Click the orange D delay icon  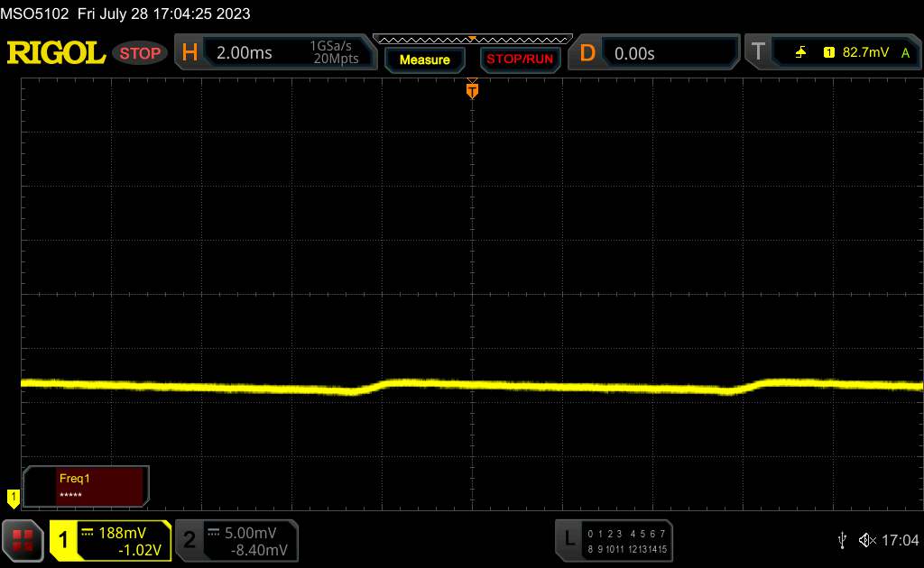[587, 53]
